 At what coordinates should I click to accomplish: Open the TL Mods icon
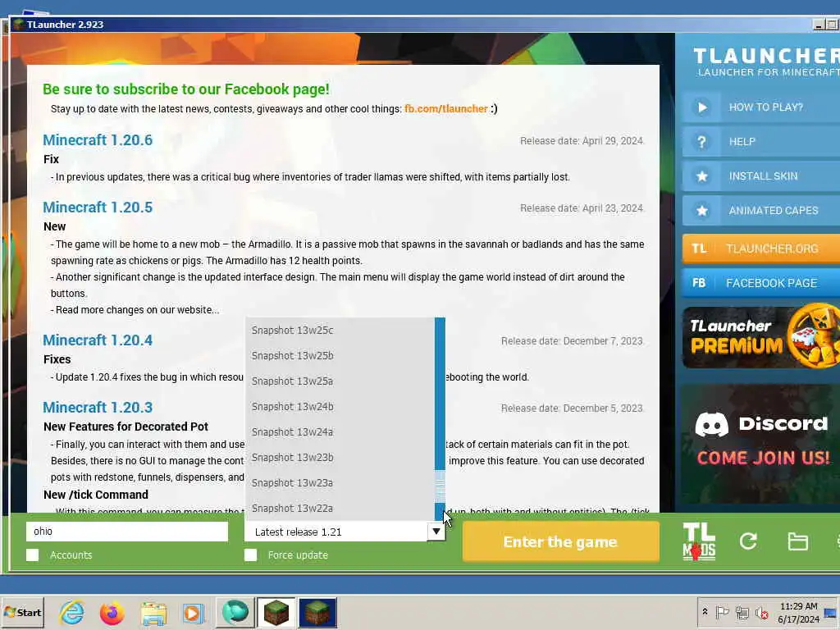tap(699, 541)
